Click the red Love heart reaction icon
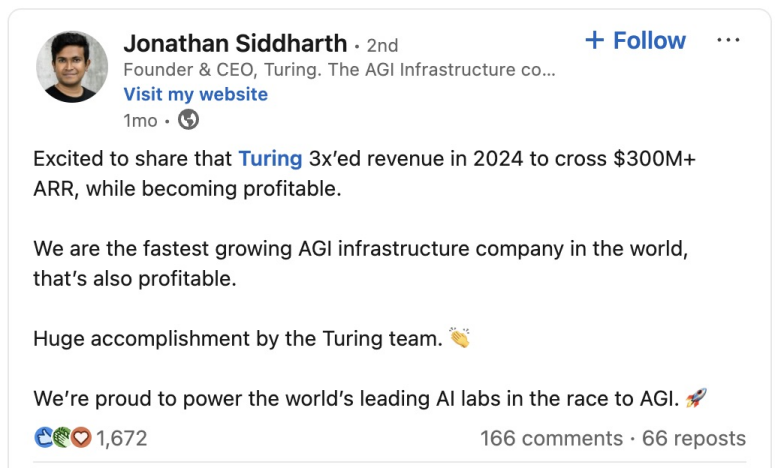This screenshot has height=468, width=778. coord(80,438)
